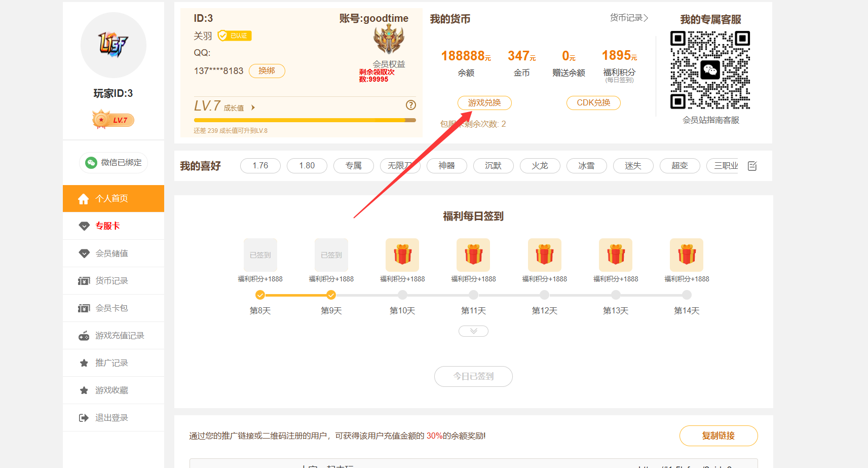Click the gamepad icon beside 游戏充值记录
Viewport: 868px width, 468px height.
tap(84, 336)
